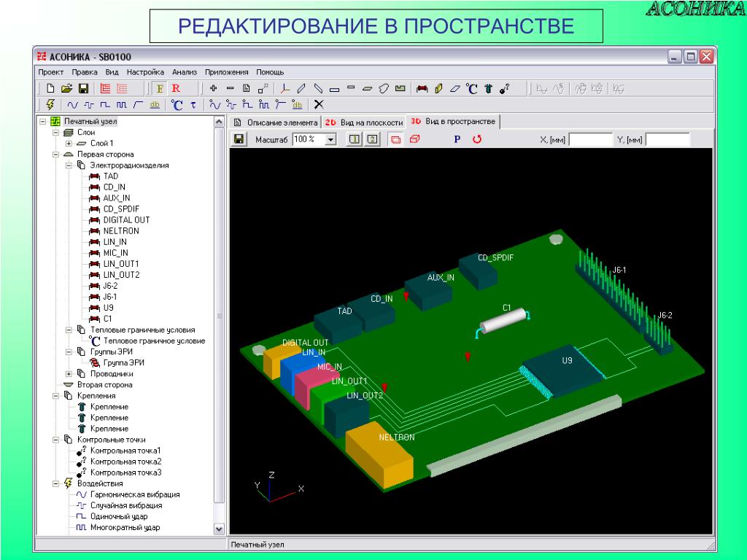747x560 pixels.
Task: Open the Масштаб 100 % dropdown
Action: click(x=330, y=139)
